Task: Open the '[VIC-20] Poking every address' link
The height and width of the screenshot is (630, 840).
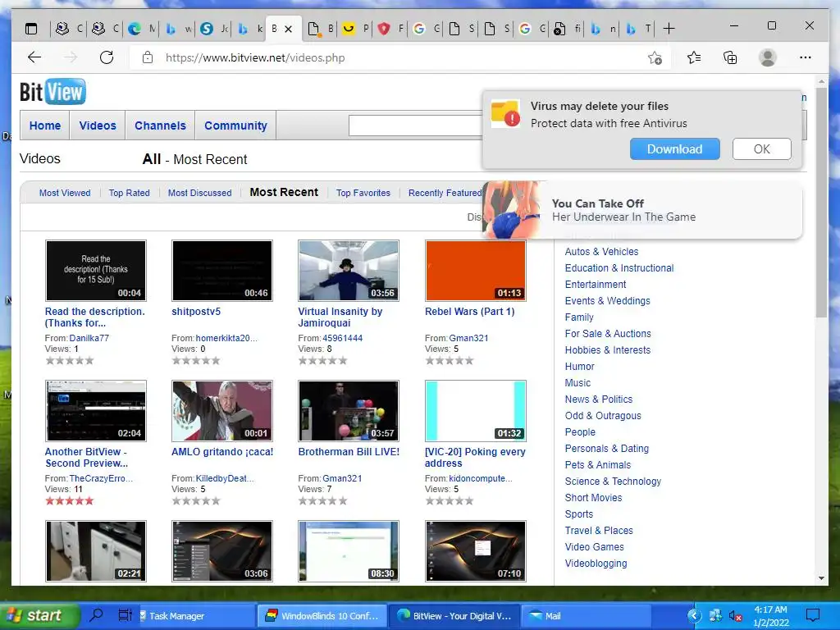Action: click(x=475, y=458)
